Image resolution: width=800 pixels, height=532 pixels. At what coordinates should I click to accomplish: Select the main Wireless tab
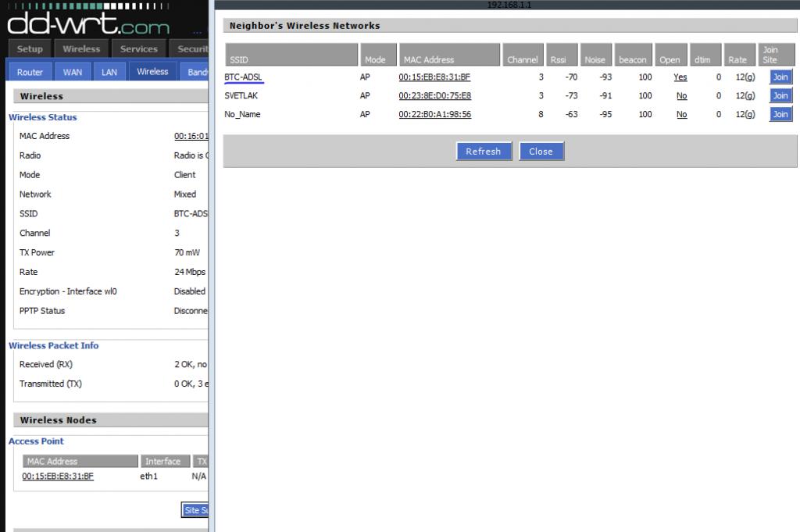[x=81, y=48]
